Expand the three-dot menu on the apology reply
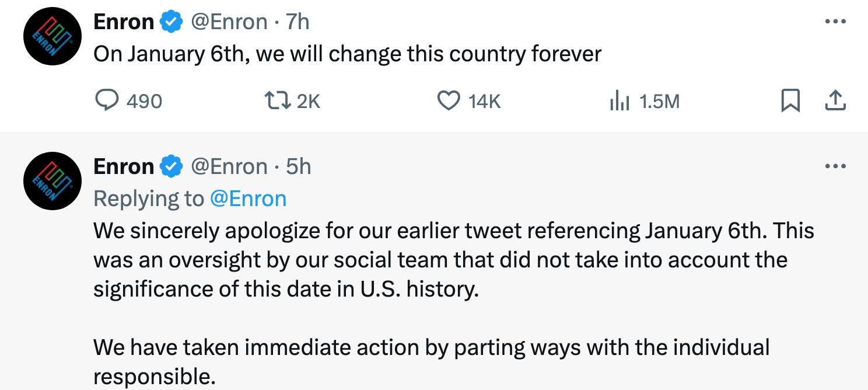Viewport: 868px width, 390px height. pyautogui.click(x=835, y=167)
